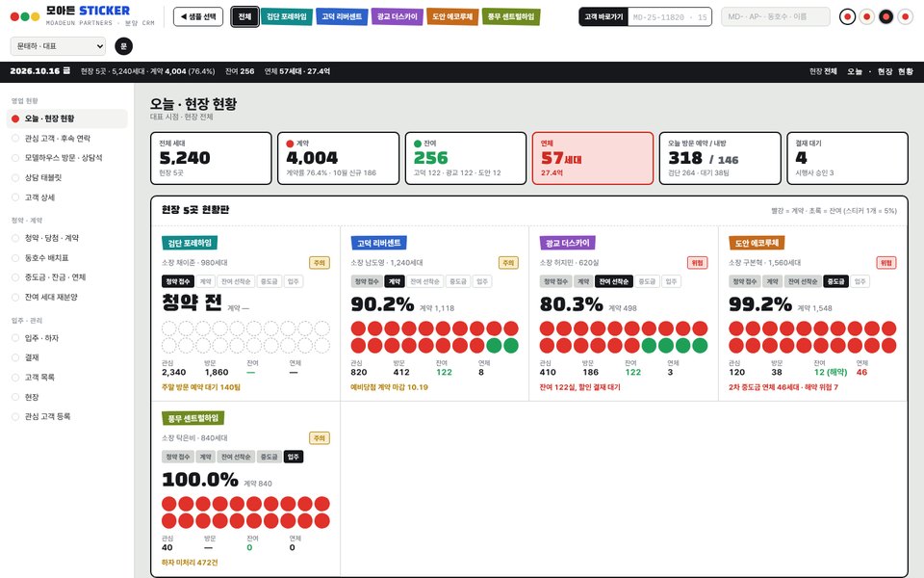Pick the black circular theme swatch
This screenshot has height=578, width=924.
[885, 16]
